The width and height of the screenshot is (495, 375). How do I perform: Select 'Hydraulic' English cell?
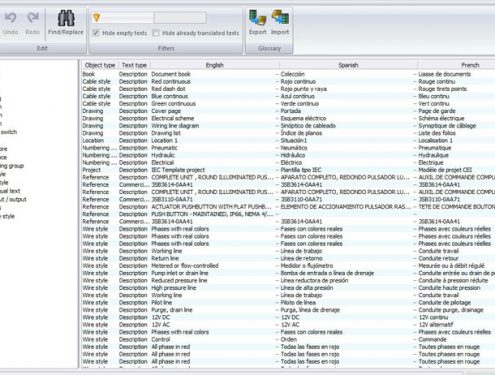[x=163, y=155]
